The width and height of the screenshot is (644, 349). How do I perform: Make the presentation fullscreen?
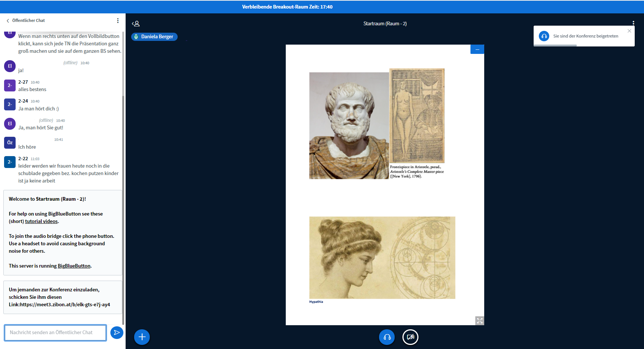pyautogui.click(x=480, y=321)
